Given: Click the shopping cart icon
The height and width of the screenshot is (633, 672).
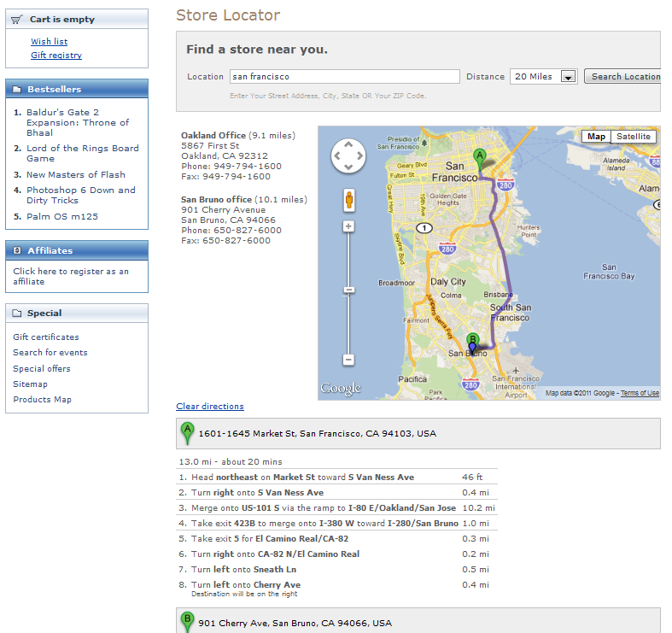Looking at the screenshot, I should 16,20.
